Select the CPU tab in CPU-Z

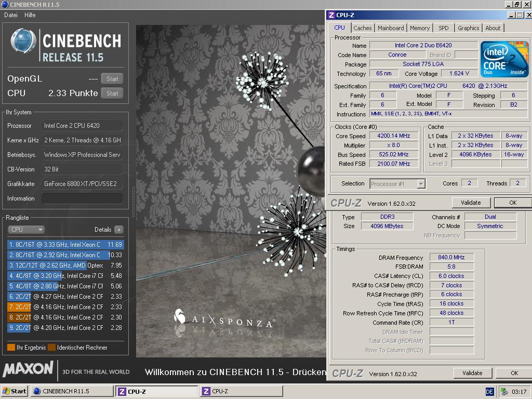click(339, 28)
